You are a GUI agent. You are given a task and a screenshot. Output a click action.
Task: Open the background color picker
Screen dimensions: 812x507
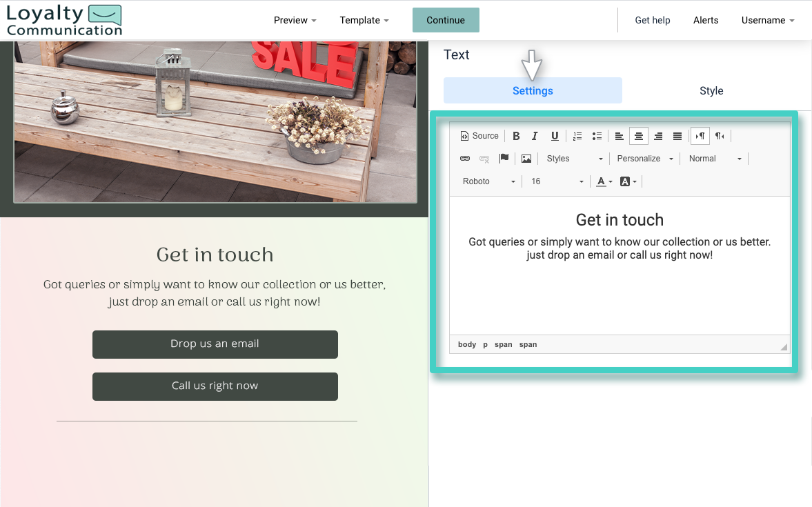628,181
